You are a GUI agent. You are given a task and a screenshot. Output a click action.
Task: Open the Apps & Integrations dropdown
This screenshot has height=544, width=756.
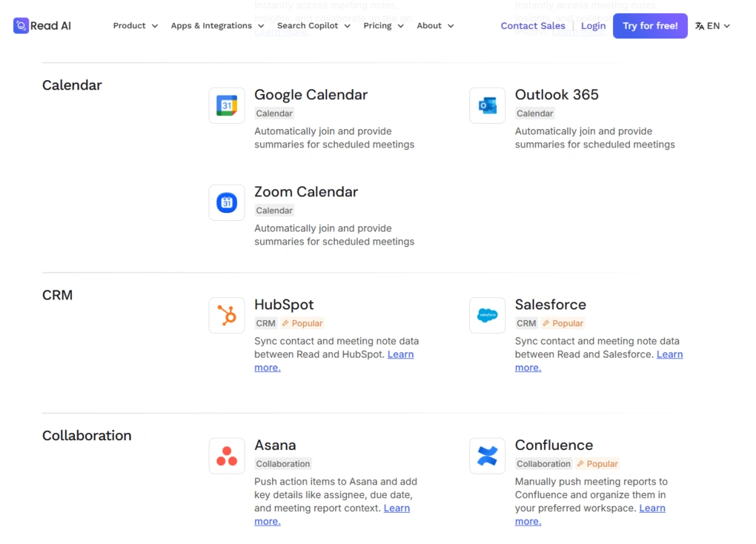click(x=216, y=25)
